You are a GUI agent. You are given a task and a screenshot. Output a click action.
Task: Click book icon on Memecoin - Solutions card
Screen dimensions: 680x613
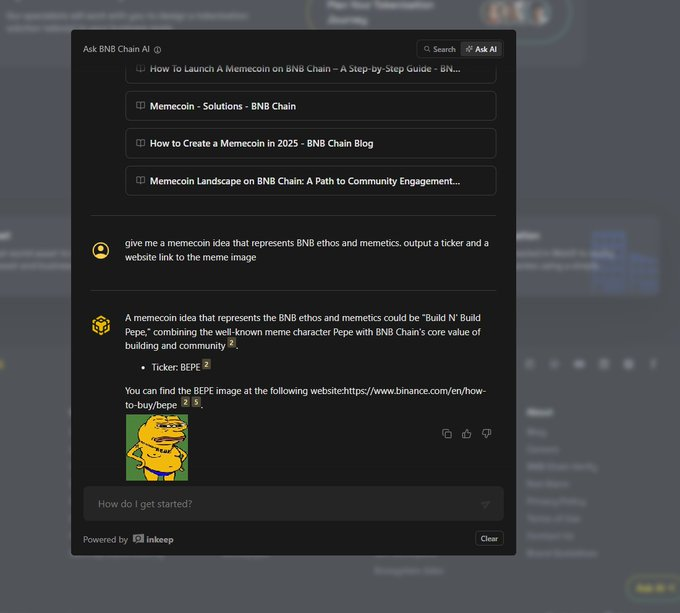[141, 106]
